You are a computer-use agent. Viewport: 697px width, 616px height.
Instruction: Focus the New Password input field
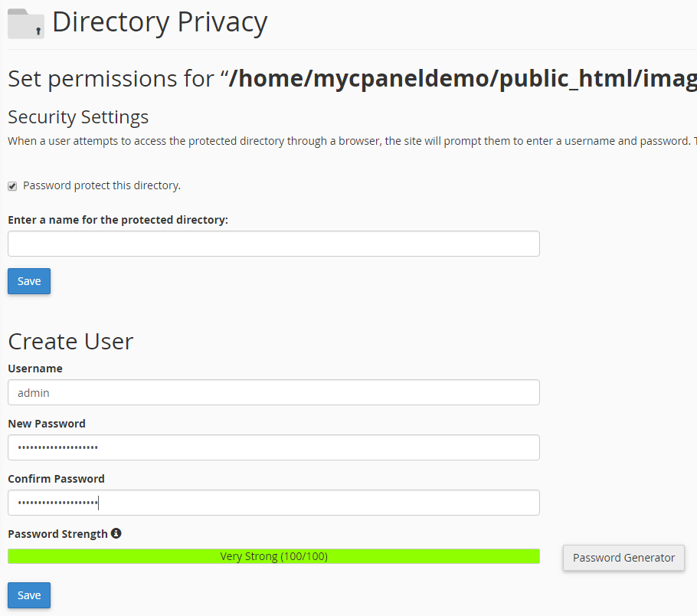tap(273, 447)
